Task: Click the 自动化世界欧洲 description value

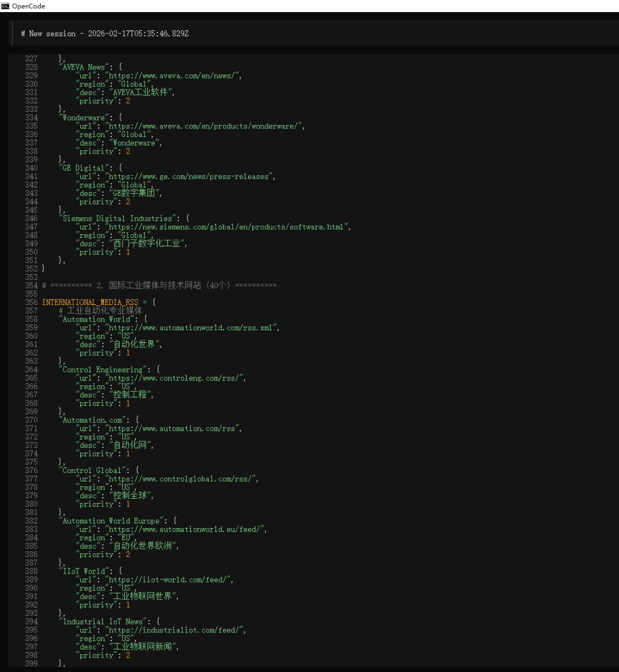Action: 144,546
